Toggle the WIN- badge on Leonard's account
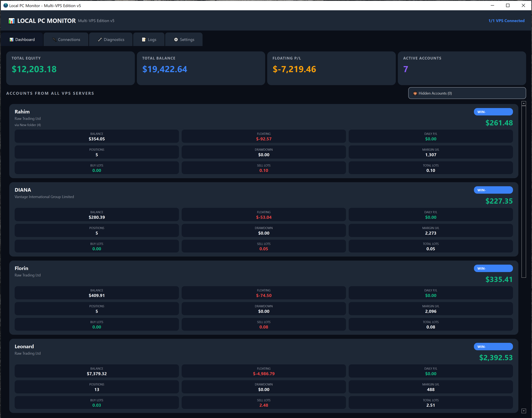This screenshot has height=418, width=532. pyautogui.click(x=493, y=347)
